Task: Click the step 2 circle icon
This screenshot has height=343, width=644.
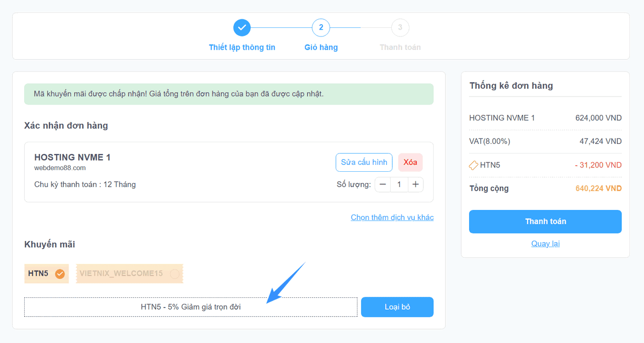Action: (x=321, y=27)
